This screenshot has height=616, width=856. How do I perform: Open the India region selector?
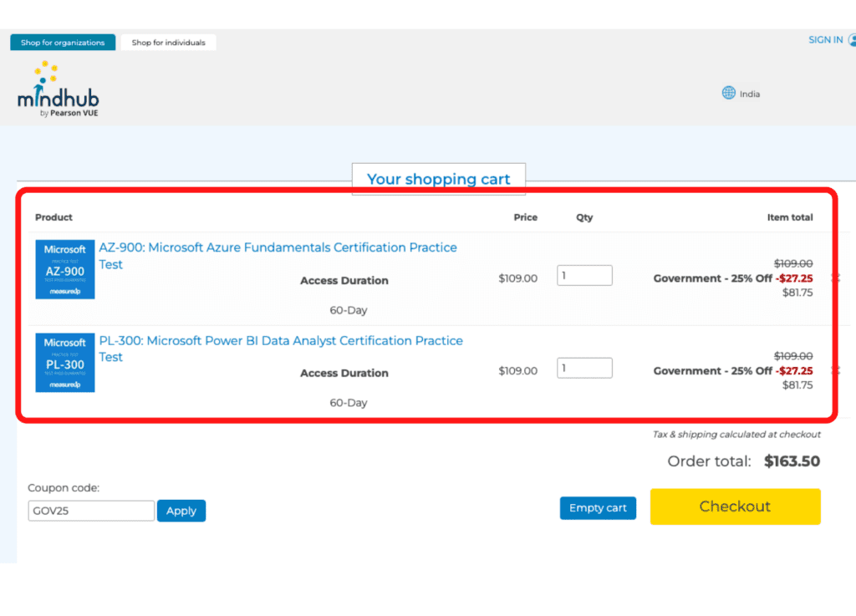click(741, 93)
